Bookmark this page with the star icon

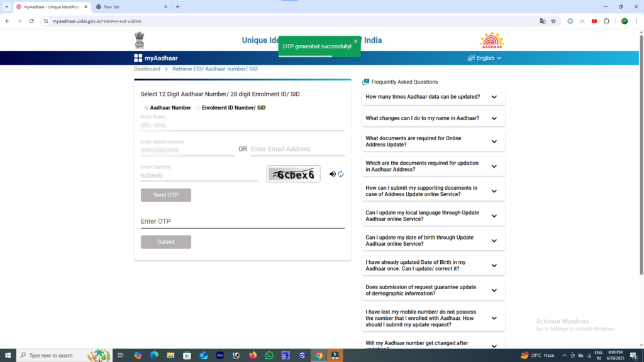pyautogui.click(x=553, y=21)
